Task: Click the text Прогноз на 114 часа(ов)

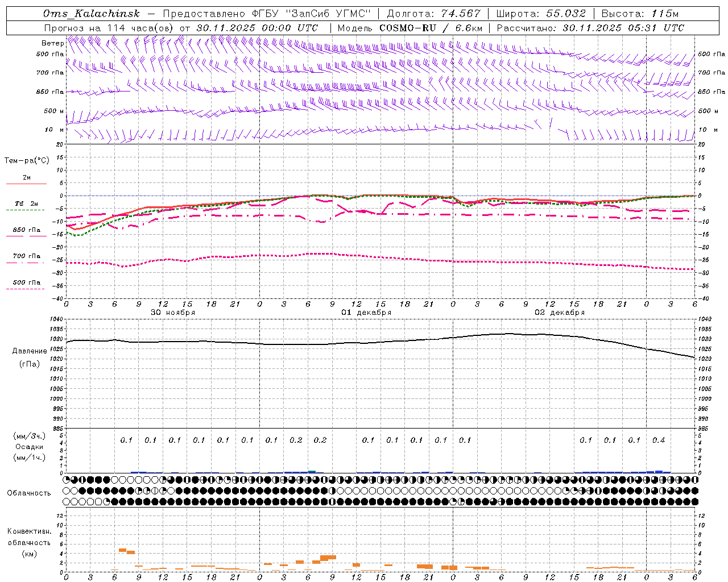Action: [109, 28]
